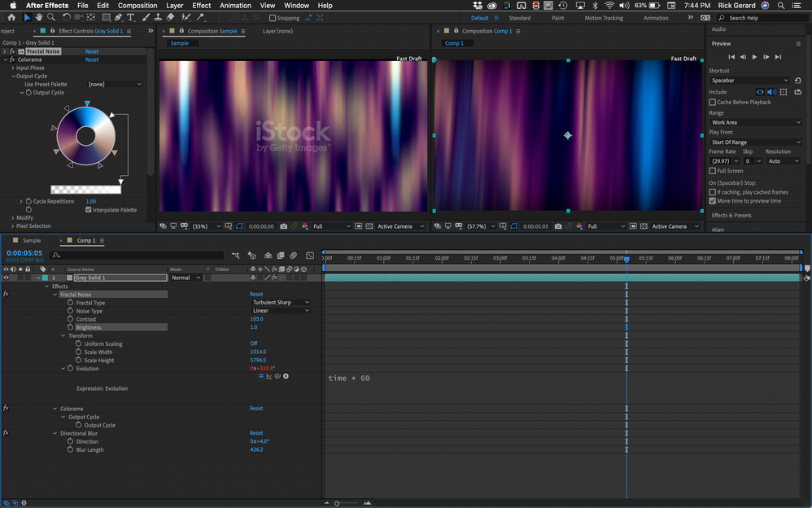Enable Full Screen preview option
812x508 pixels.
713,170
